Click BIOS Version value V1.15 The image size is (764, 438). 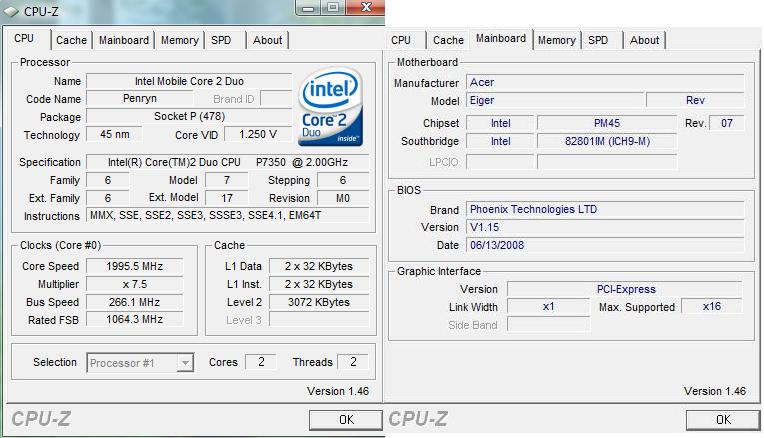pos(605,227)
